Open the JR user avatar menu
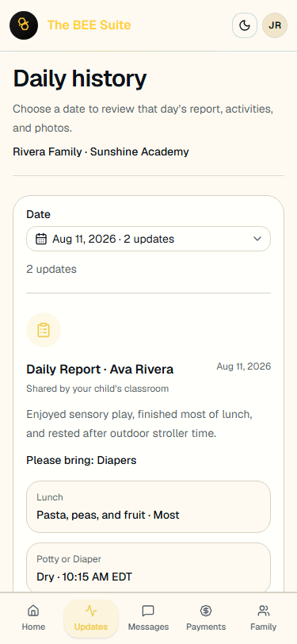 click(x=275, y=25)
